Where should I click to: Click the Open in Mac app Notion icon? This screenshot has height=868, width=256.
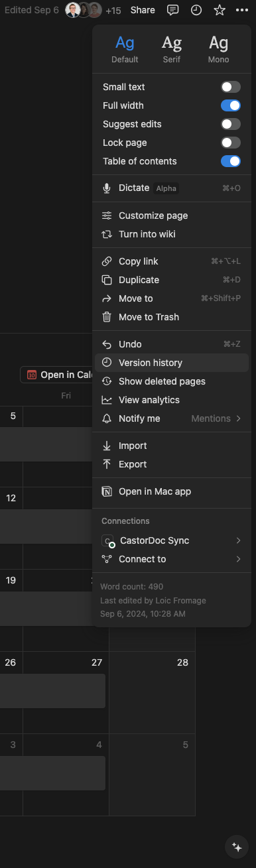[x=107, y=491]
